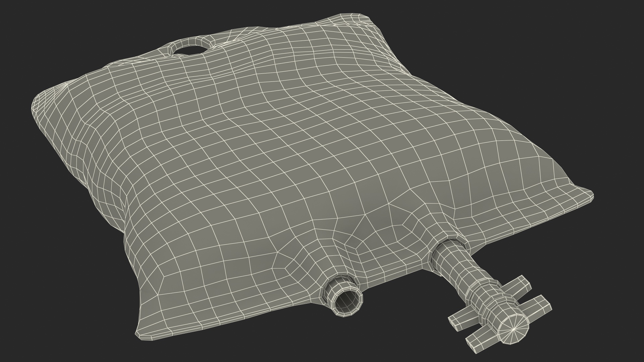
Task: Click the topmost wing of the valve handle
Action: 518,285
